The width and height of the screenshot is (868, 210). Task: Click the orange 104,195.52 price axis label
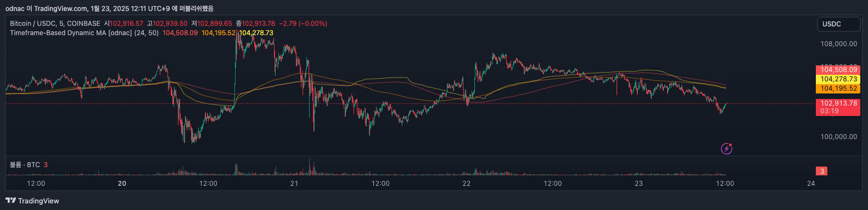click(x=838, y=89)
